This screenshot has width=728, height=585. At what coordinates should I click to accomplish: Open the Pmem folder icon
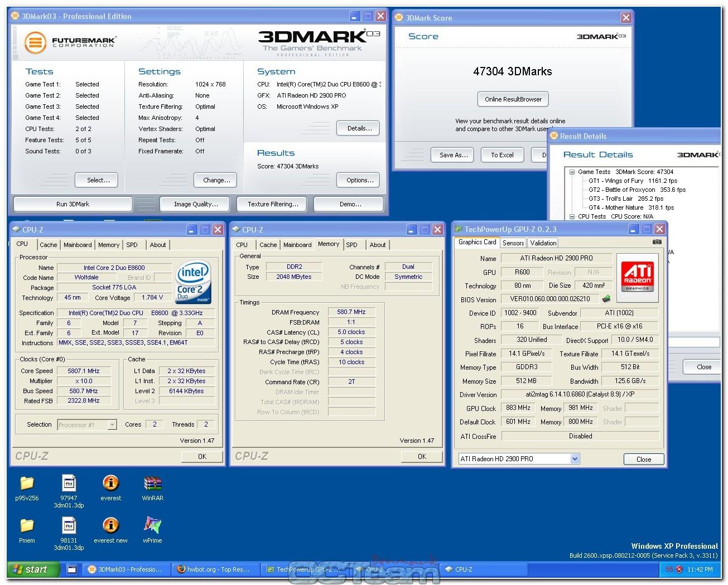tap(27, 525)
